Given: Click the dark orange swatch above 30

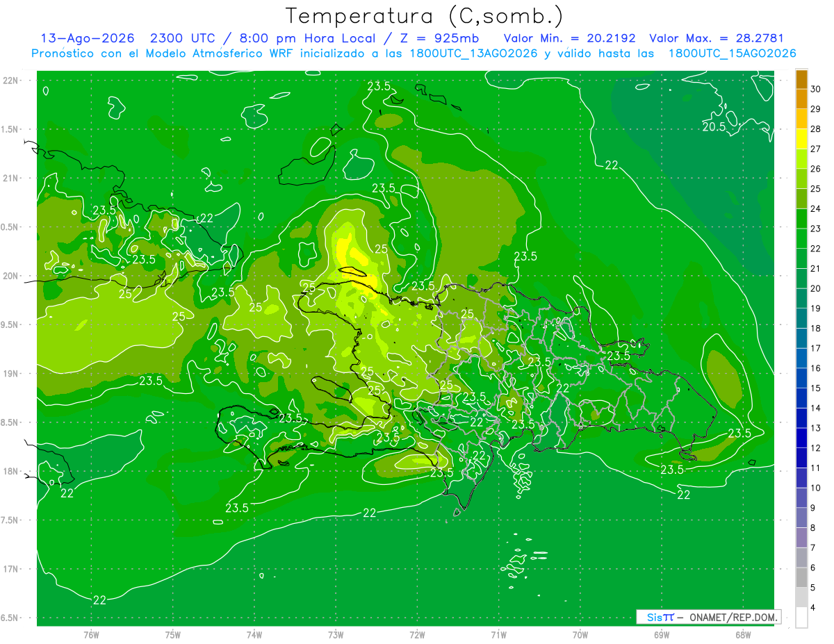Looking at the screenshot, I should coord(801,79).
